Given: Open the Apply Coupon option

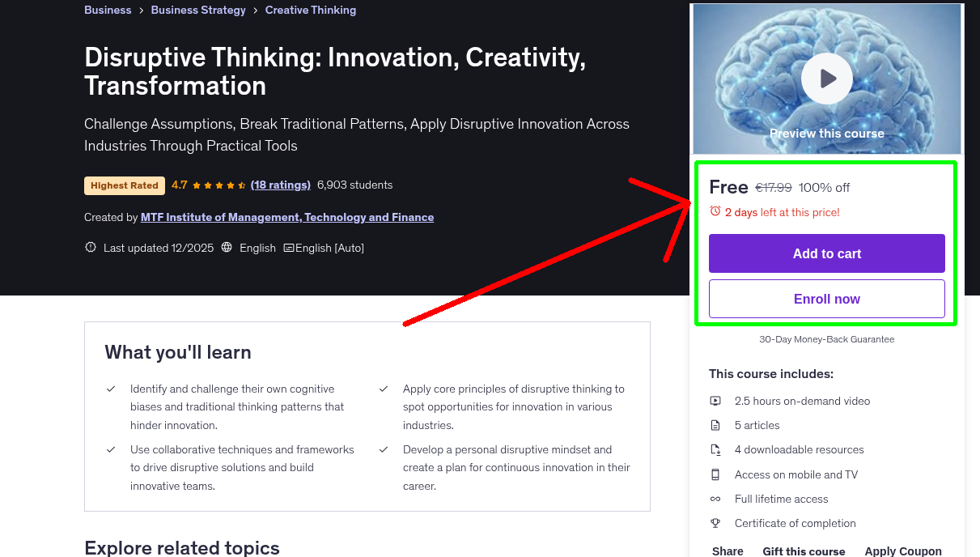Looking at the screenshot, I should (x=903, y=551).
